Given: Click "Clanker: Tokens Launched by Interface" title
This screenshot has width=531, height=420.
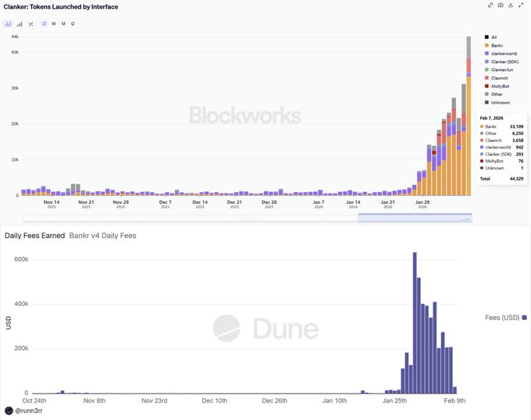Looking at the screenshot, I should point(61,7).
